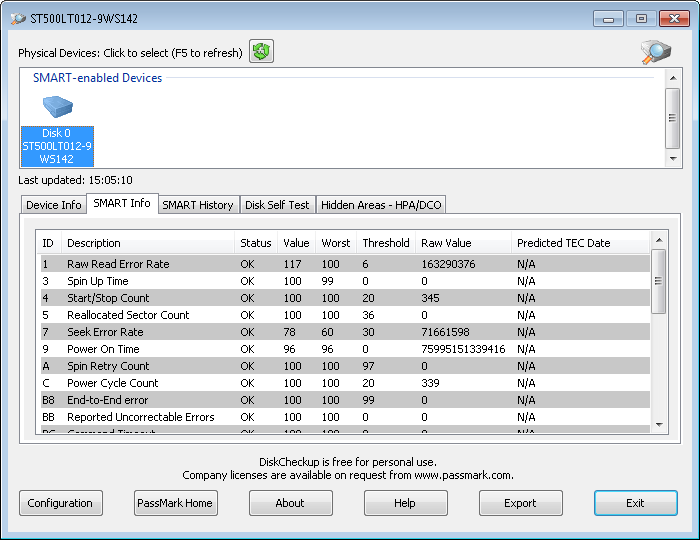The image size is (700, 540).
Task: Click raw value 71661598
Action: pyautogui.click(x=446, y=332)
